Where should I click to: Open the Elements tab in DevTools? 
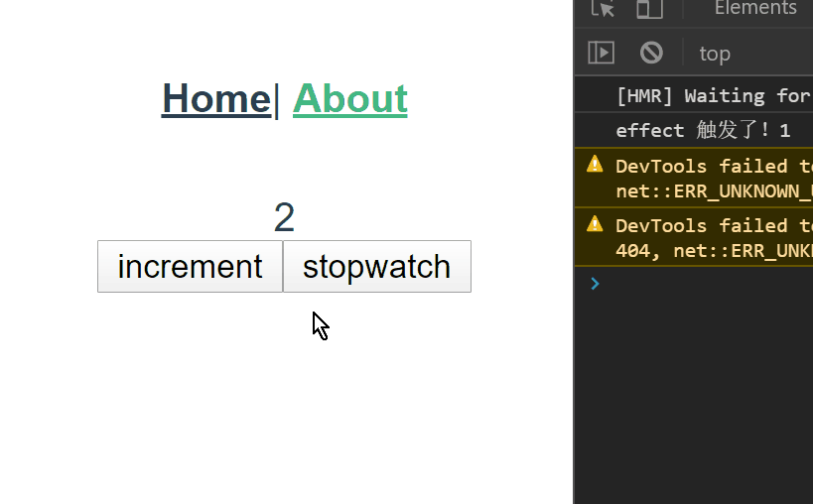click(754, 9)
